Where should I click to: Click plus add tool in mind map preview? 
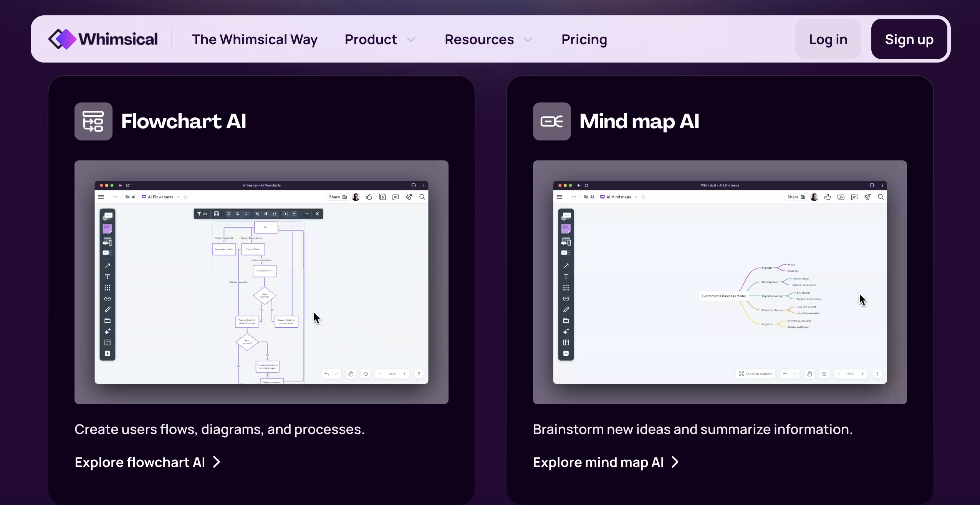point(566,353)
